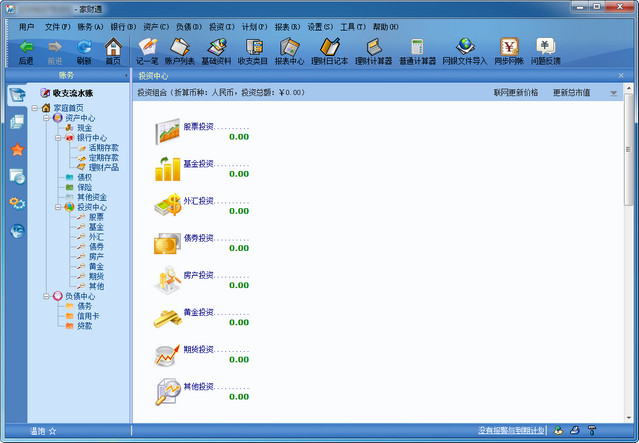
Task: Open the 投资(I) menu
Action: (222, 26)
